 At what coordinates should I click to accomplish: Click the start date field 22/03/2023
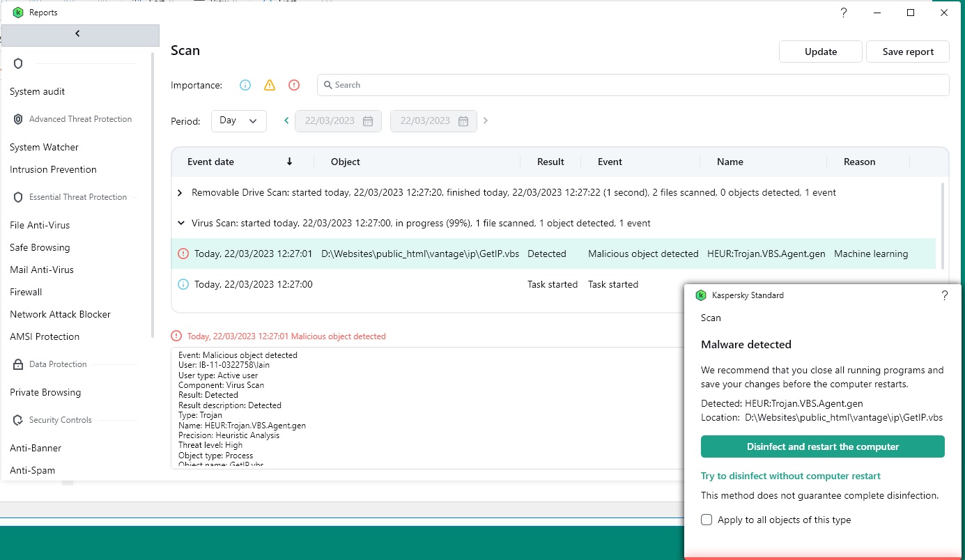coord(338,120)
